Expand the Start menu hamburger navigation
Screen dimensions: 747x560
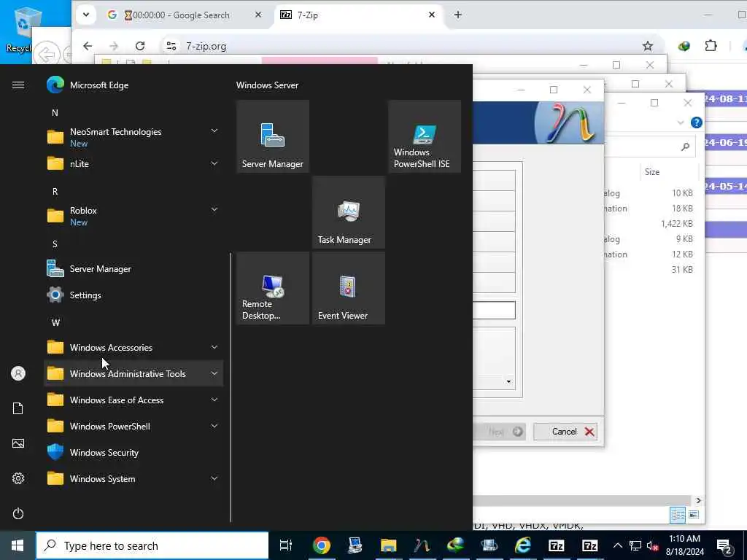click(18, 85)
